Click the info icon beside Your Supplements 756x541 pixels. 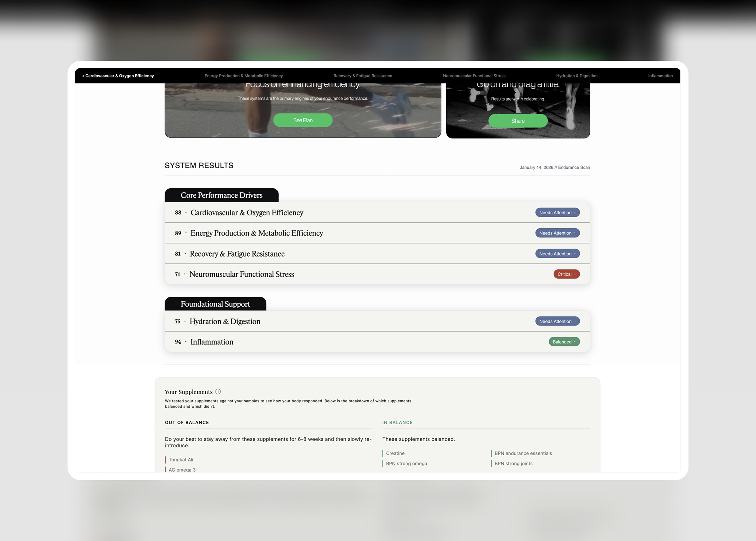tap(218, 392)
